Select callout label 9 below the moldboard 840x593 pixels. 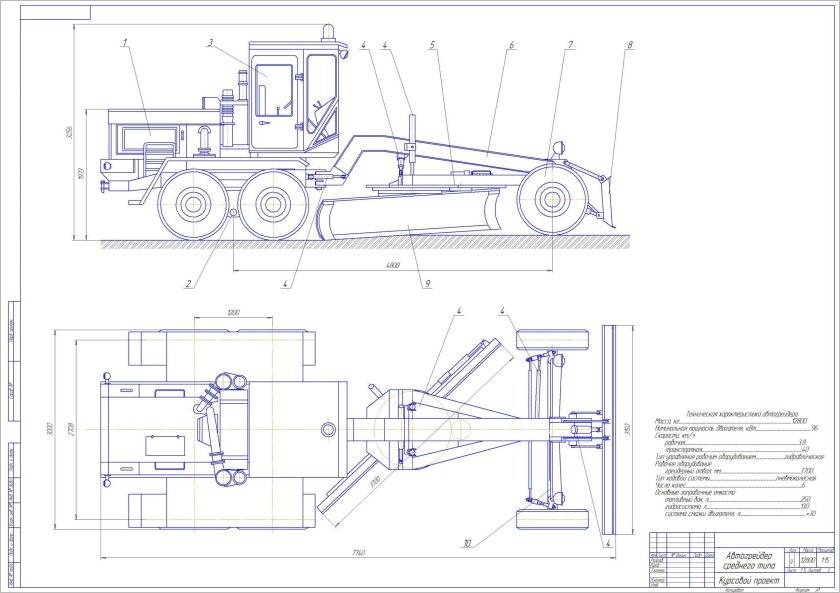point(427,284)
